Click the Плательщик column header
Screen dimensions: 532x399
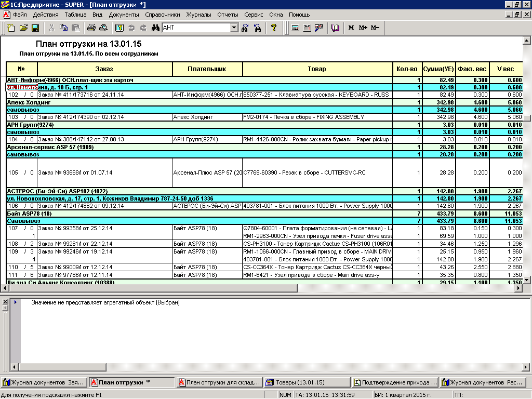207,69
